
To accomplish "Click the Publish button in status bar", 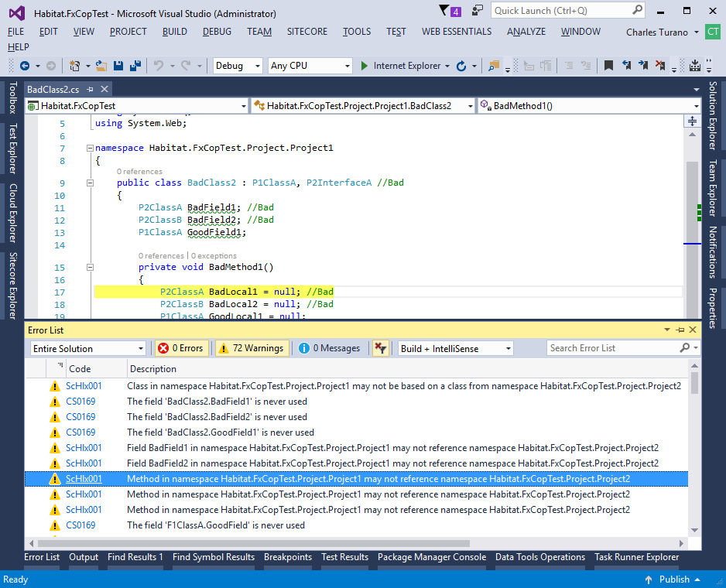I will click(x=673, y=579).
